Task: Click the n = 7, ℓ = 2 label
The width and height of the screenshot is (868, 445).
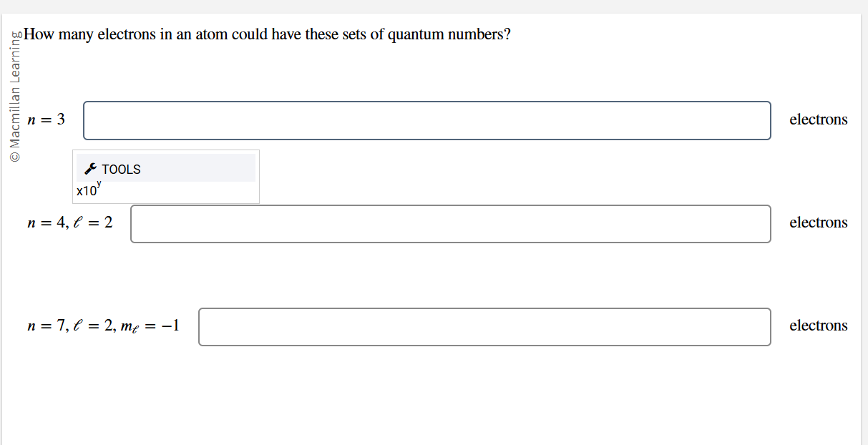Action: click(x=103, y=326)
